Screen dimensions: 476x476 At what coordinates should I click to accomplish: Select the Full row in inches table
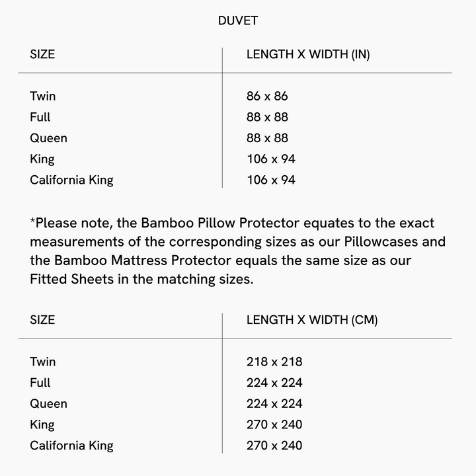pos(40,117)
